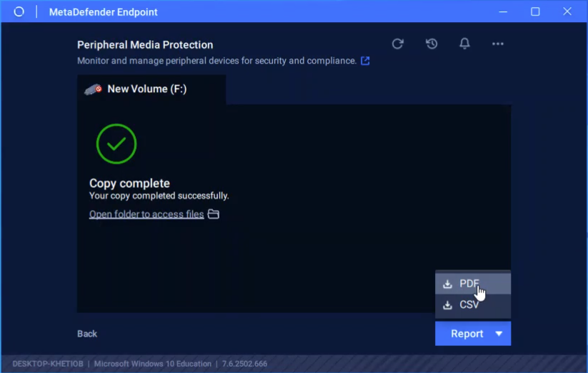
Task: Minimize the MetaDefender Endpoint window
Action: [x=503, y=11]
